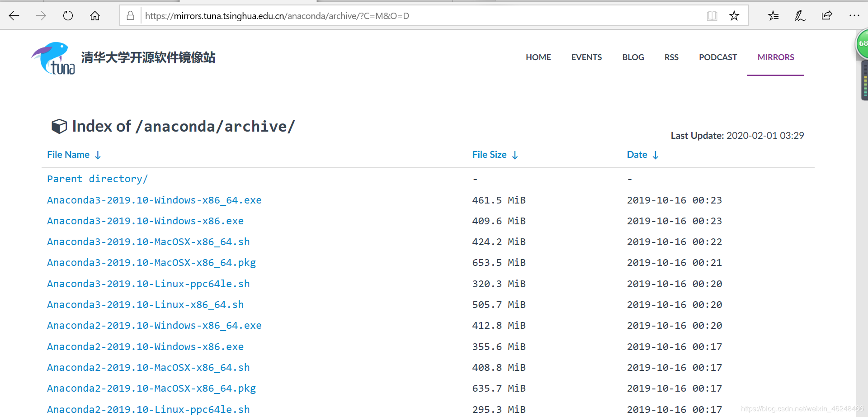This screenshot has width=868, height=417.
Task: Click the 408.8 MiB size cell
Action: pyautogui.click(x=499, y=368)
